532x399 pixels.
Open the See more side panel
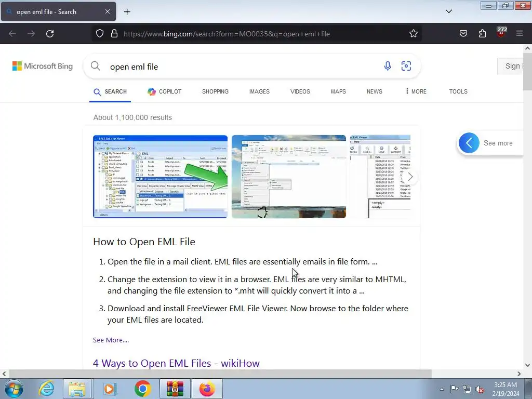click(x=490, y=143)
